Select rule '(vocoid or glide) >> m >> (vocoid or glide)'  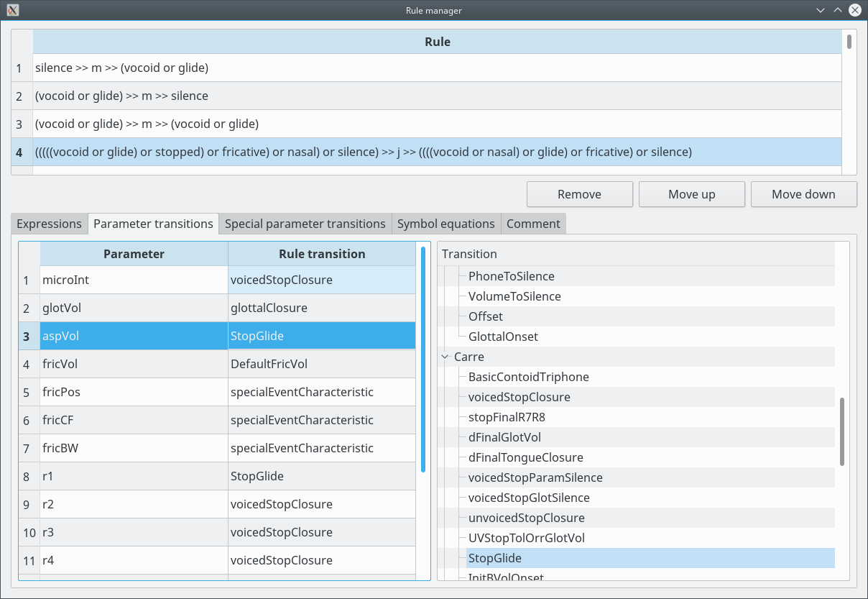[x=437, y=124]
